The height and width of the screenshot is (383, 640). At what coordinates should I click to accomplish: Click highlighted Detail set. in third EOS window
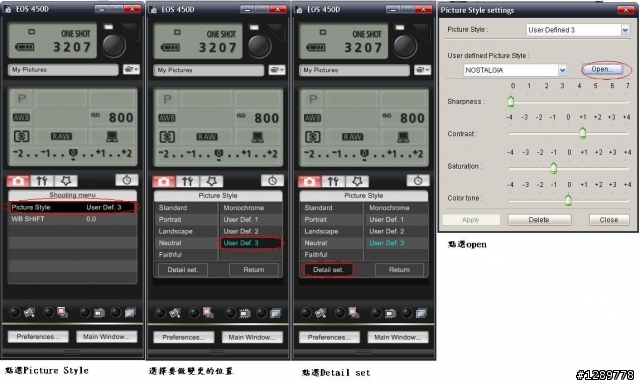click(328, 269)
